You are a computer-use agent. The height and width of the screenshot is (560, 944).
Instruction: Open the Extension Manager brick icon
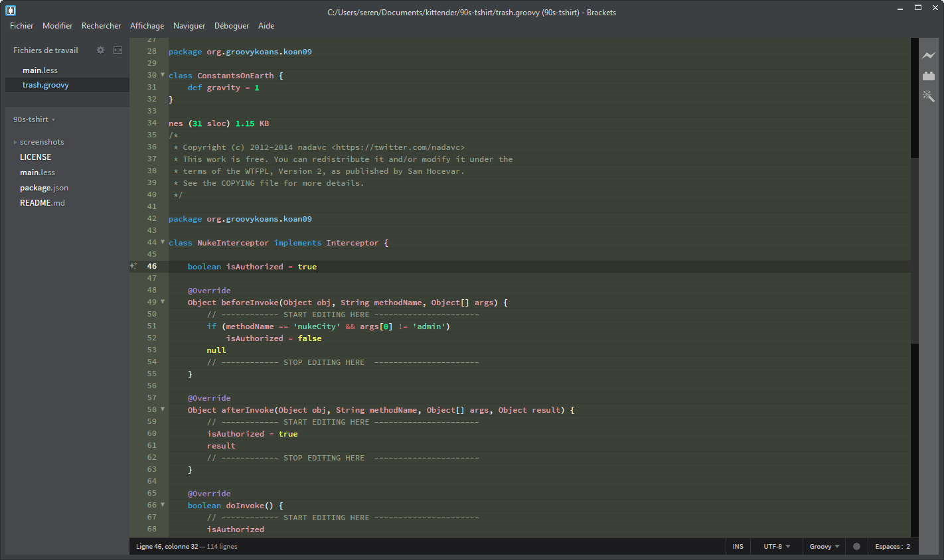tap(928, 76)
